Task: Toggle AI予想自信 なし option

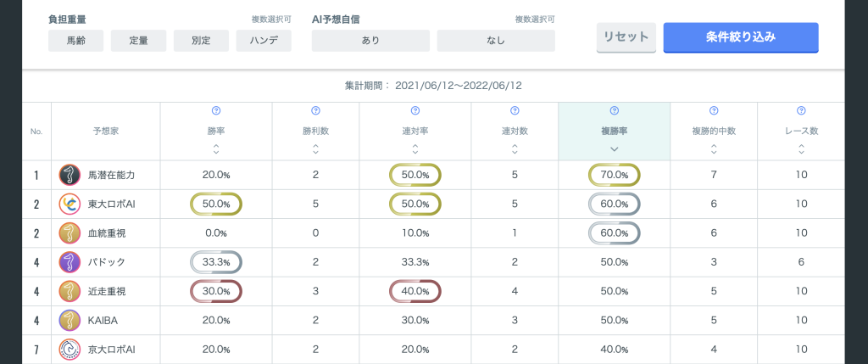Action: (x=496, y=41)
